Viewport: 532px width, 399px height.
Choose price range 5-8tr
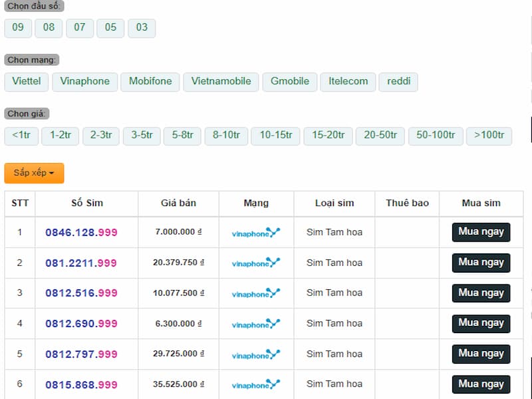click(x=182, y=136)
